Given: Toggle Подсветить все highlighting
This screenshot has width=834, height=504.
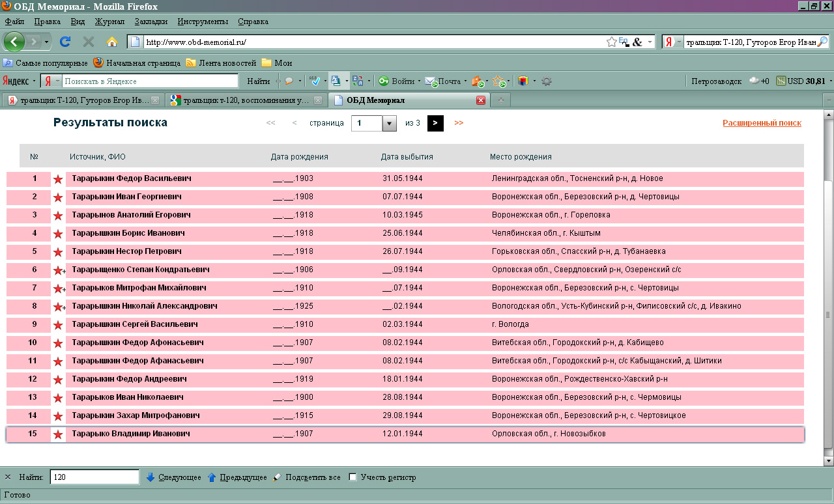Looking at the screenshot, I should pos(306,477).
